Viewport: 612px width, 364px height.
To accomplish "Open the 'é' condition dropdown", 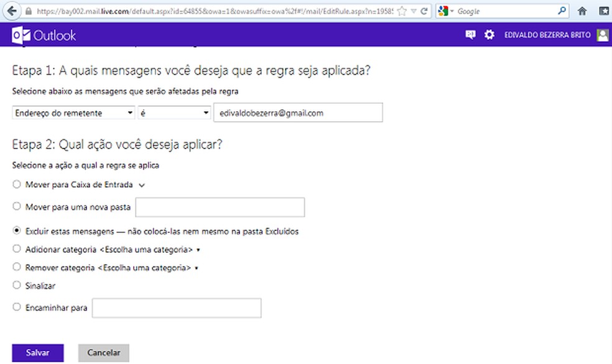I will (174, 113).
